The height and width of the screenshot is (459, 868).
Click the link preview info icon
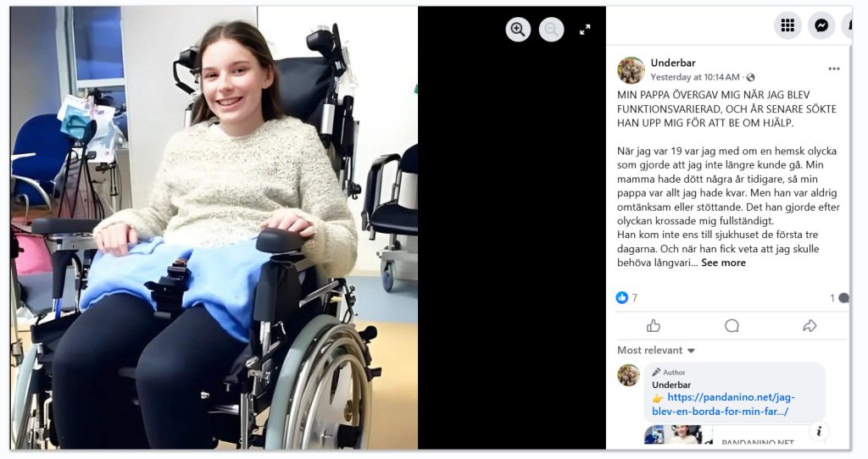(x=819, y=431)
